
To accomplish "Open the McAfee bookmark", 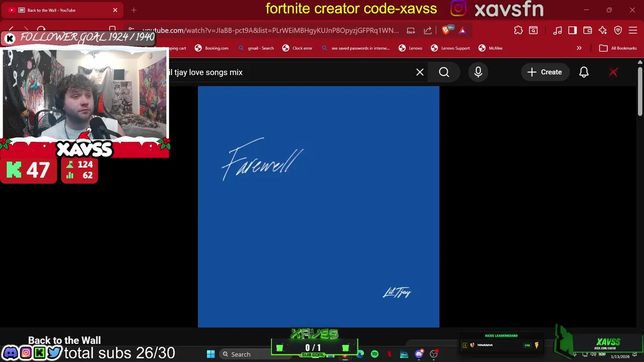I will 491,48.
